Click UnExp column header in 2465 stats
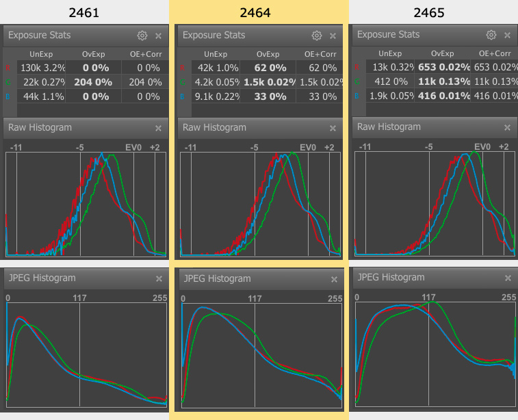Screen dimensions: 518x420 390,53
